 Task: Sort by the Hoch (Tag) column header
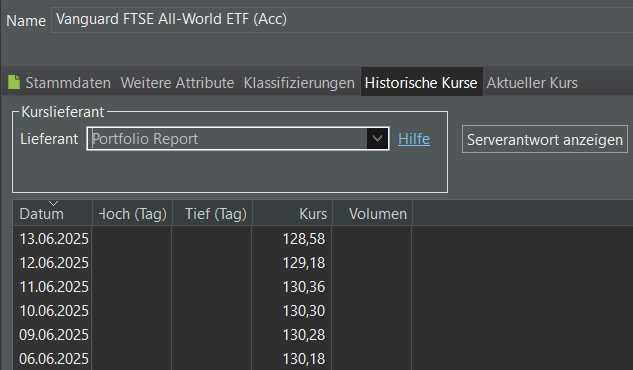132,213
